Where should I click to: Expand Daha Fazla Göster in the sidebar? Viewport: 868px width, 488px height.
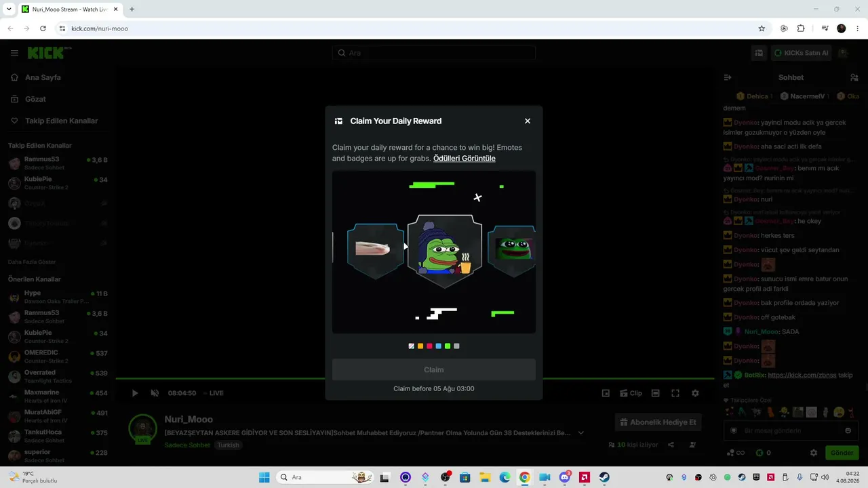pyautogui.click(x=32, y=262)
